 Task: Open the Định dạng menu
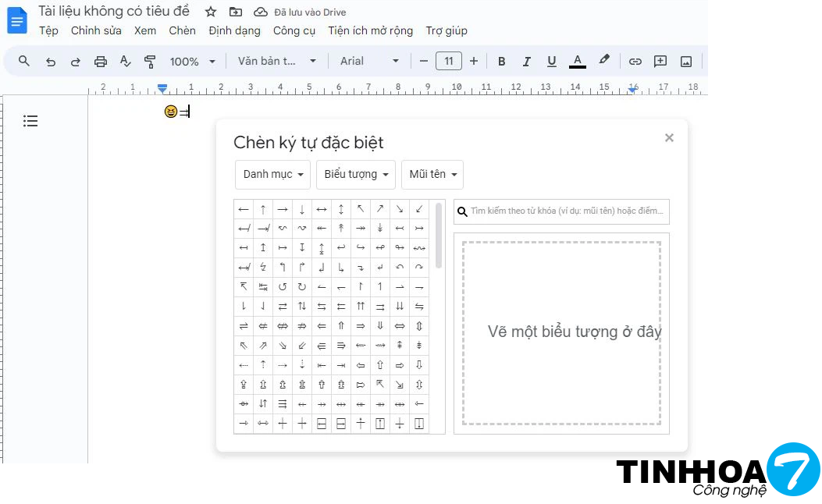[x=234, y=30]
